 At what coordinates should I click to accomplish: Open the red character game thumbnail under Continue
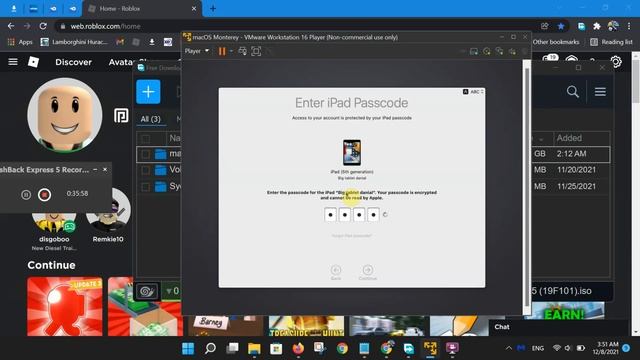(x=65, y=307)
